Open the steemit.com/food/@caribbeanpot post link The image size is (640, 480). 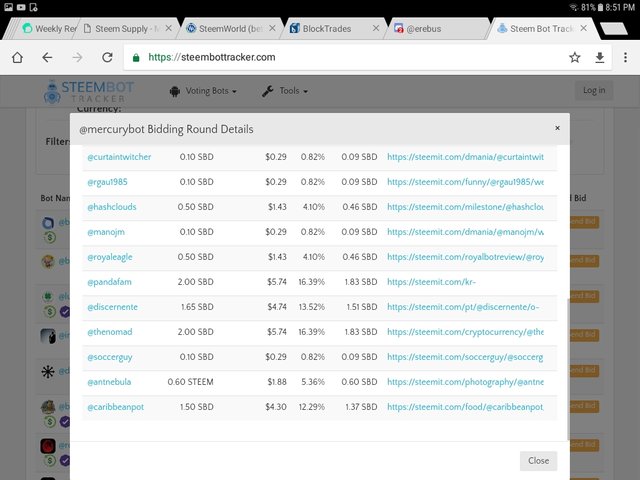465,407
